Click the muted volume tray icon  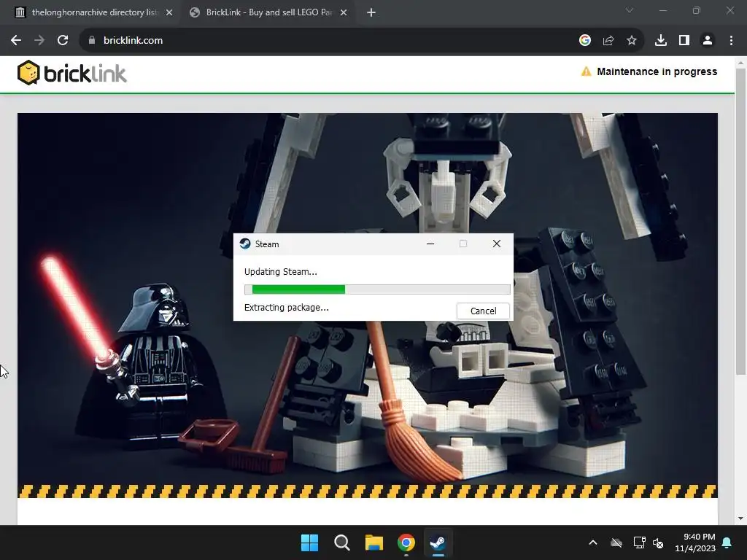pos(658,542)
